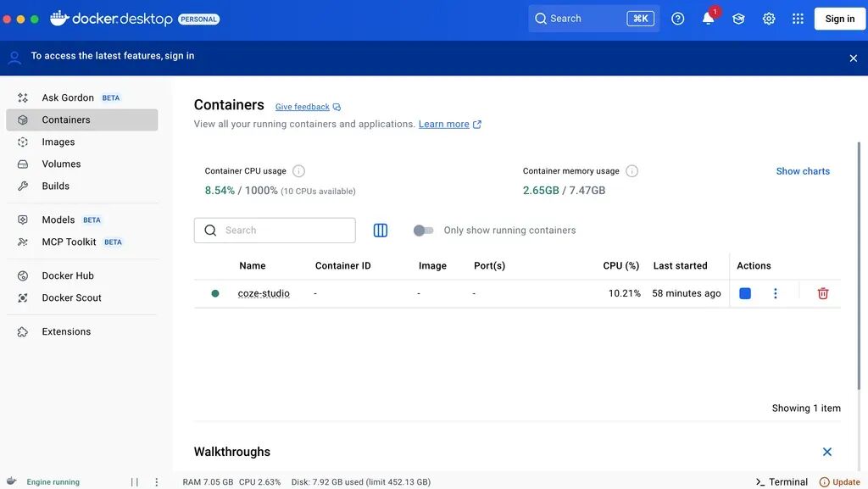This screenshot has height=489, width=868.
Task: Sort by Image column header
Action: coord(432,265)
